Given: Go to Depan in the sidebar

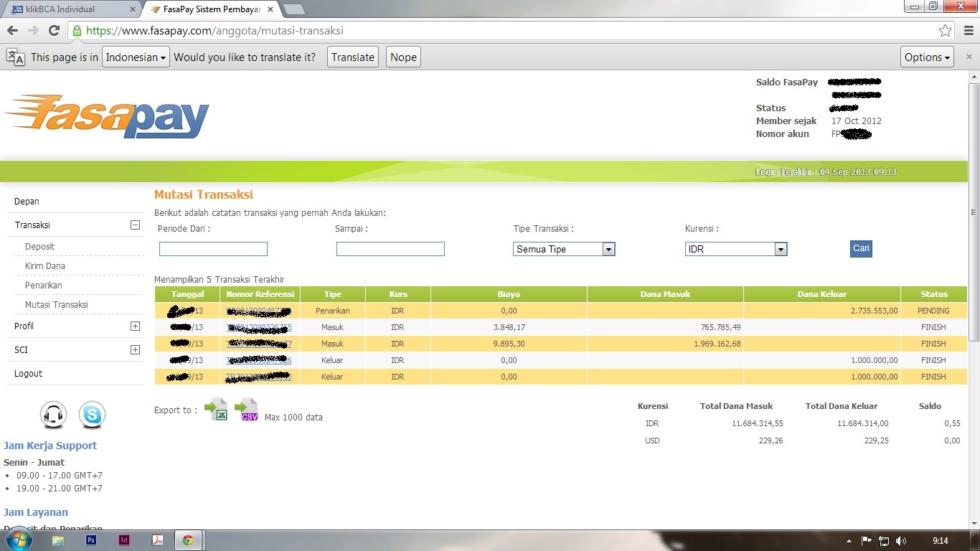Looking at the screenshot, I should [27, 202].
